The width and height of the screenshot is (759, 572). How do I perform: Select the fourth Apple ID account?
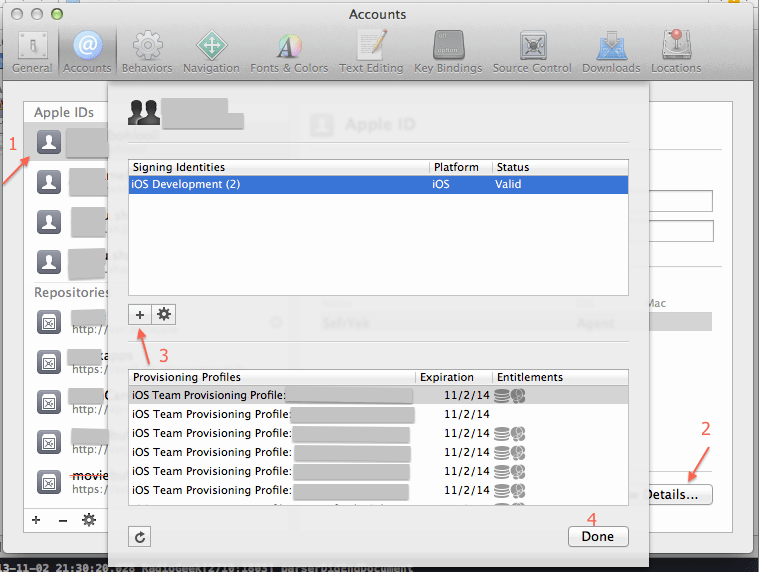(66, 262)
